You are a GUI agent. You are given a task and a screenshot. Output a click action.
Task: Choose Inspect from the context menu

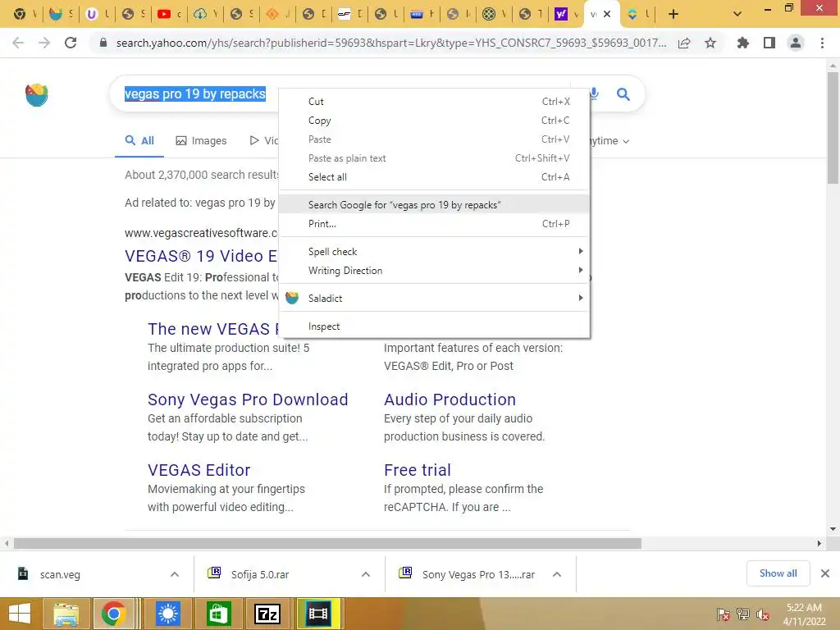pyautogui.click(x=434, y=326)
